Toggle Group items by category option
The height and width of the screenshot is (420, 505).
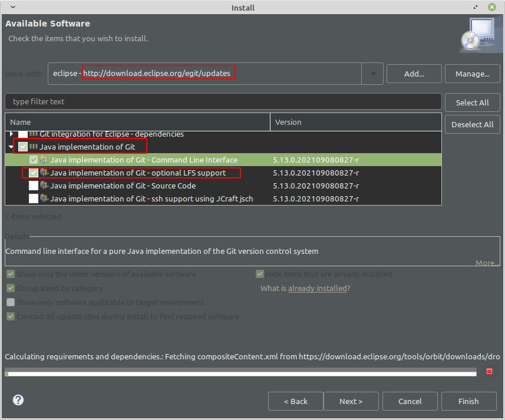pyautogui.click(x=11, y=288)
